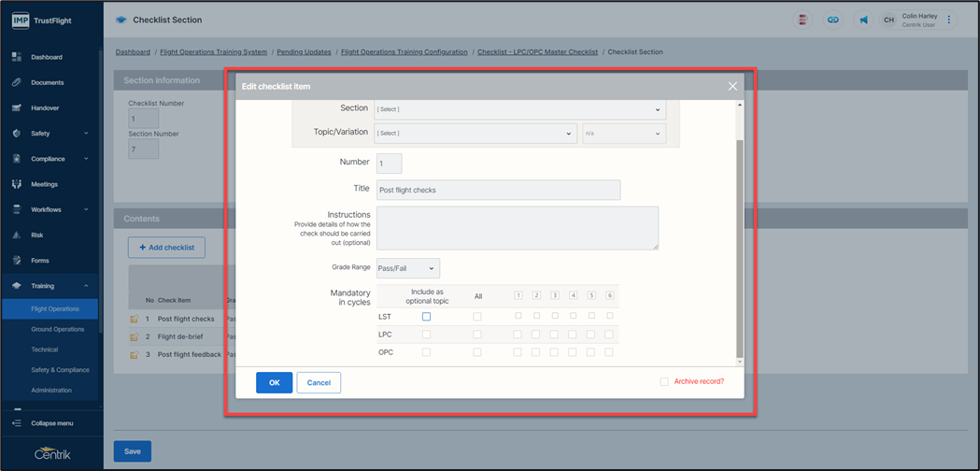Enable the Archive record checkbox
The width and height of the screenshot is (980, 471).
(x=664, y=381)
